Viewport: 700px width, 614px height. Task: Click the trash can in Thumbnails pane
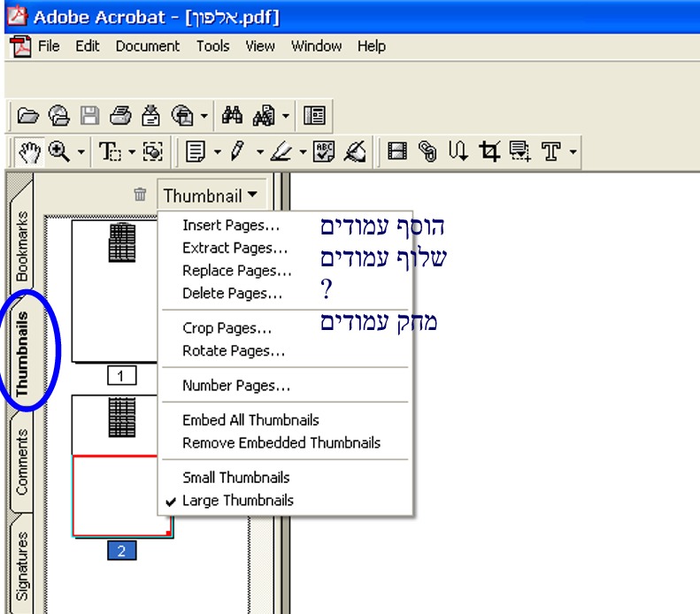pyautogui.click(x=140, y=194)
